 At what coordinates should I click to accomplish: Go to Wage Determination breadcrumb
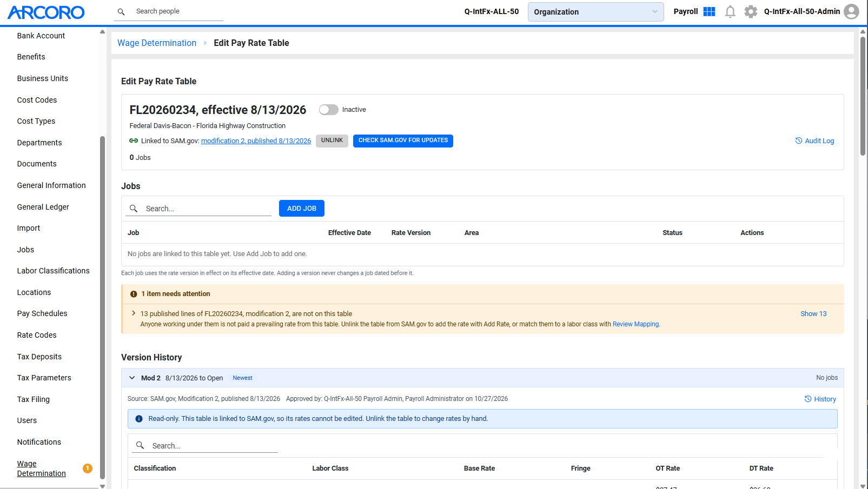pos(157,43)
